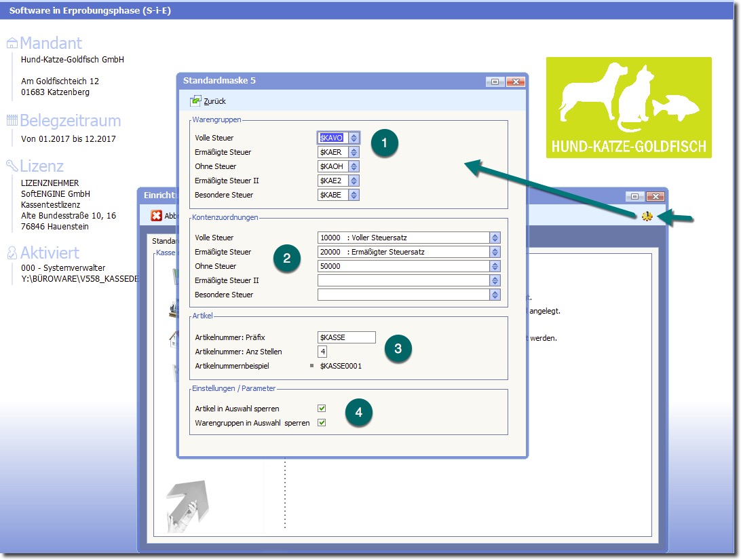Toggle 'Artikel in Auswahl sperren' checkbox
This screenshot has width=741, height=560.
322,409
